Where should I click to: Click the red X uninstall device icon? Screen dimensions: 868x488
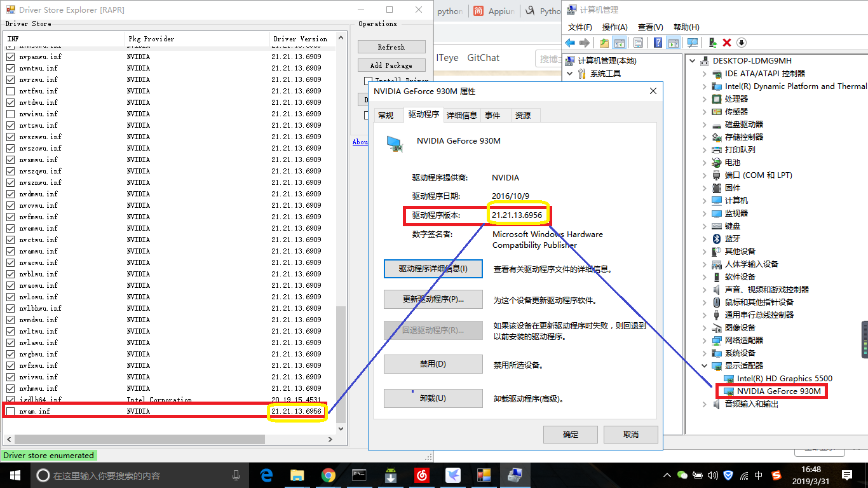tap(727, 43)
